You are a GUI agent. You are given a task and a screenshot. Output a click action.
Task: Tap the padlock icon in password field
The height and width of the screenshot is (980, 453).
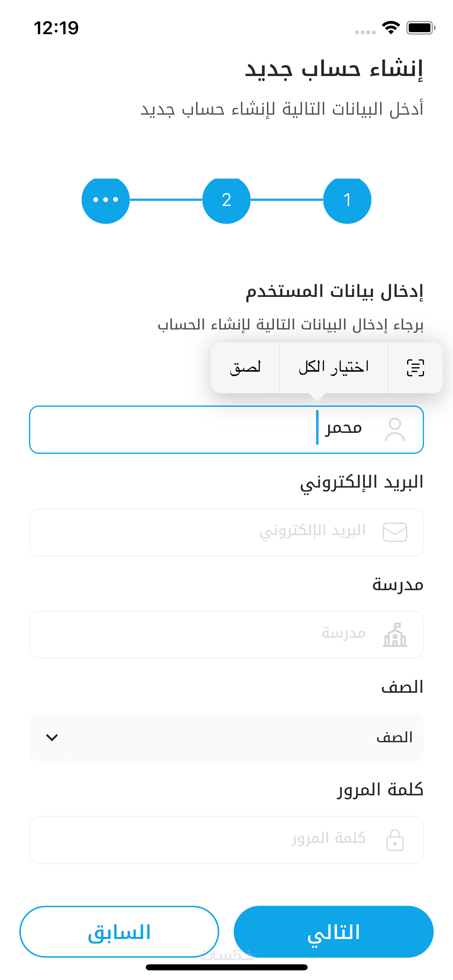coord(395,840)
